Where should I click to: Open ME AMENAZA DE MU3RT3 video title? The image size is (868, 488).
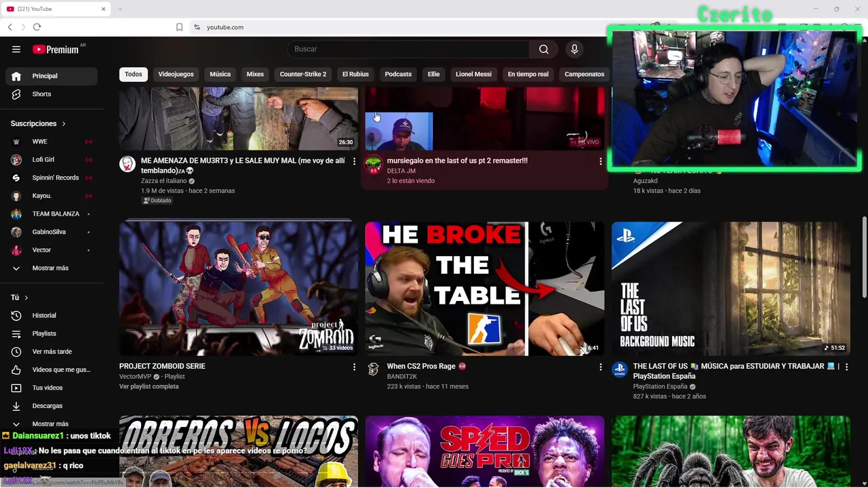point(243,165)
